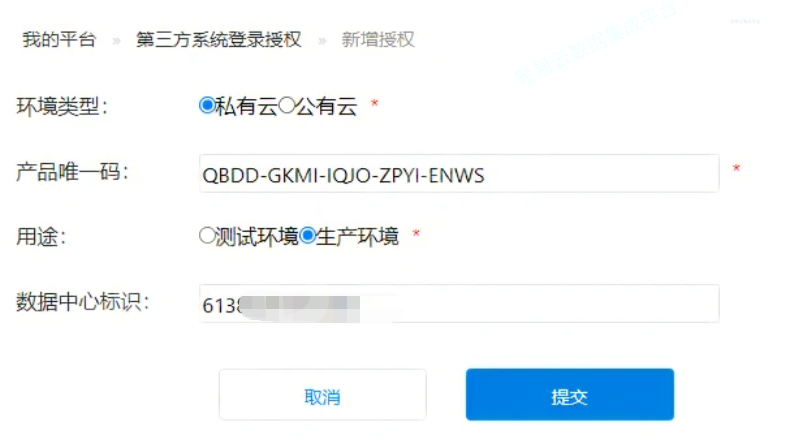This screenshot has height=444, width=786.
Task: Click breadcrumb arrow after 我的平台
Action: [x=116, y=41]
